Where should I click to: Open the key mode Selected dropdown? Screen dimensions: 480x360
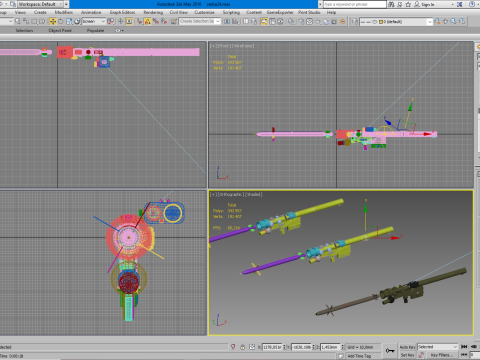pyautogui.click(x=438, y=347)
